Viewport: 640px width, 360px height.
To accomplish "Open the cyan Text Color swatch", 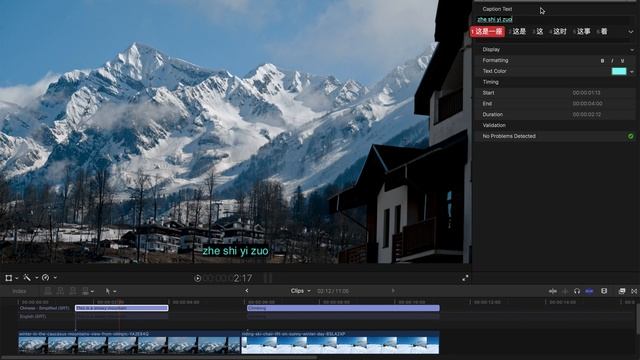I will pos(619,71).
